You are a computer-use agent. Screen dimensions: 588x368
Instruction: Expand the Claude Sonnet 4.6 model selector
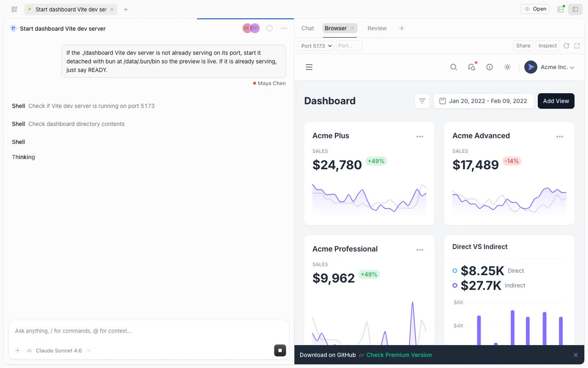[x=58, y=351]
